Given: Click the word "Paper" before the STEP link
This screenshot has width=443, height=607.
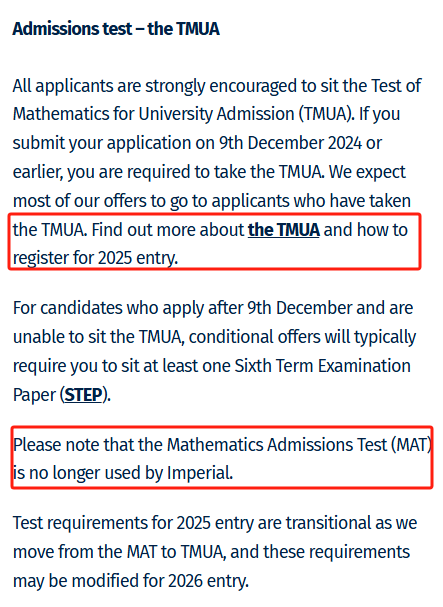Looking at the screenshot, I should (34, 395).
